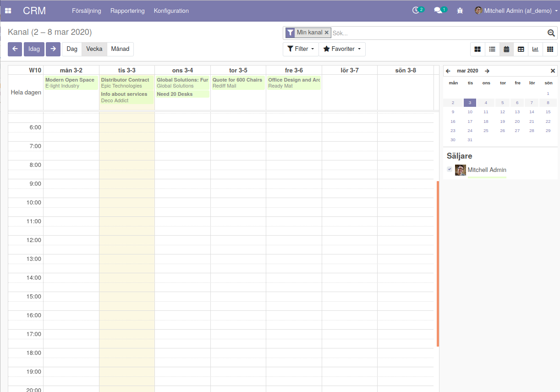
Task: Mini calendar previous month arrow
Action: pos(448,71)
